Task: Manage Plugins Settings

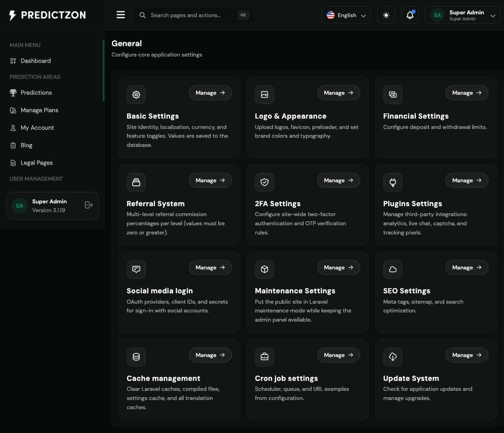Action: point(467,180)
